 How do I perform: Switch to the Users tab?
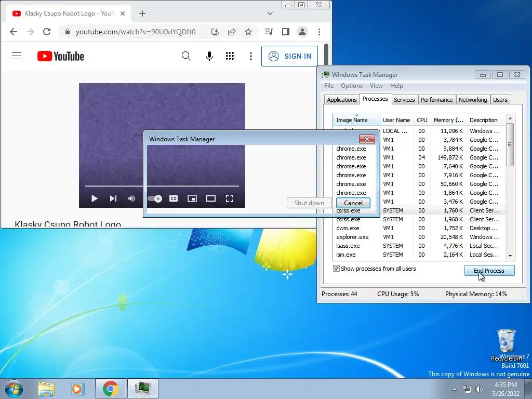click(500, 100)
